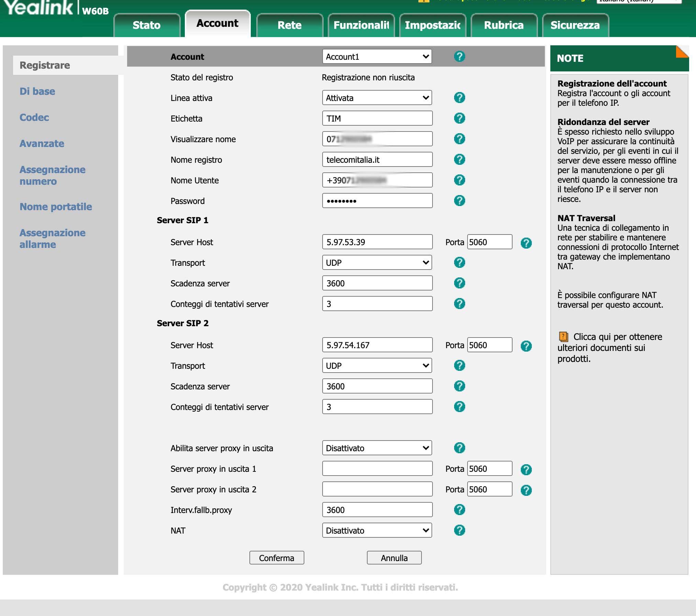The width and height of the screenshot is (696, 616).
Task: Expand the NAT Disattivato dropdown
Action: pyautogui.click(x=377, y=531)
